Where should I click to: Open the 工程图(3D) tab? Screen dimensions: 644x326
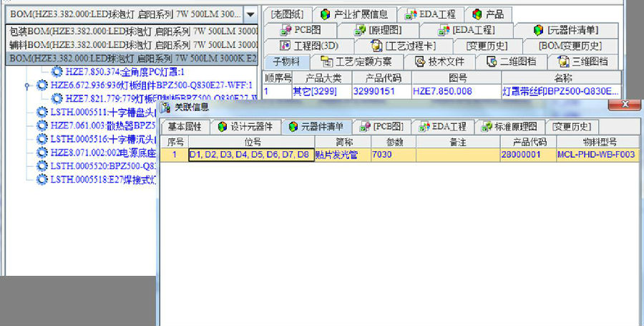tap(308, 46)
